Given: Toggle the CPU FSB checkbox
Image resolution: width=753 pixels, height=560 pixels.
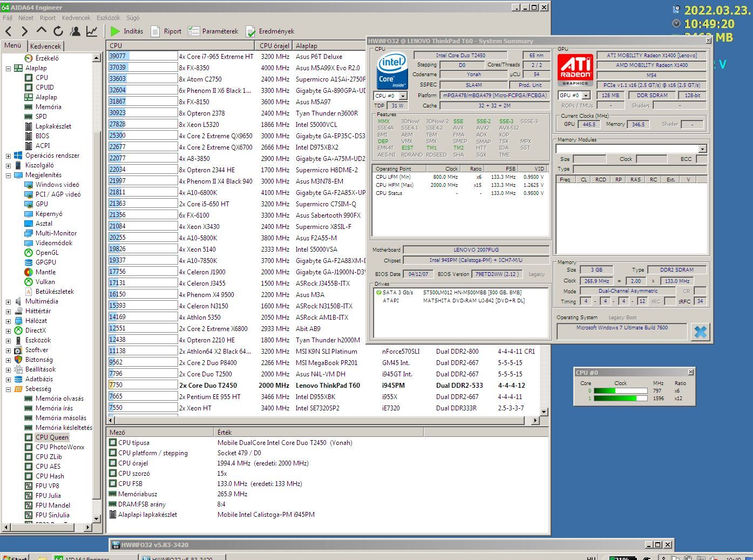Looking at the screenshot, I should coord(113,483).
